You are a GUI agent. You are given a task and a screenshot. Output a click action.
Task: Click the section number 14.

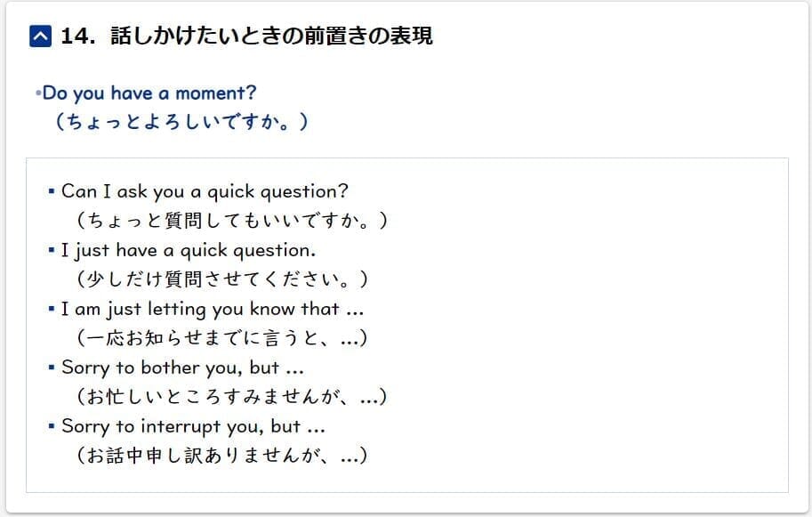[77, 36]
